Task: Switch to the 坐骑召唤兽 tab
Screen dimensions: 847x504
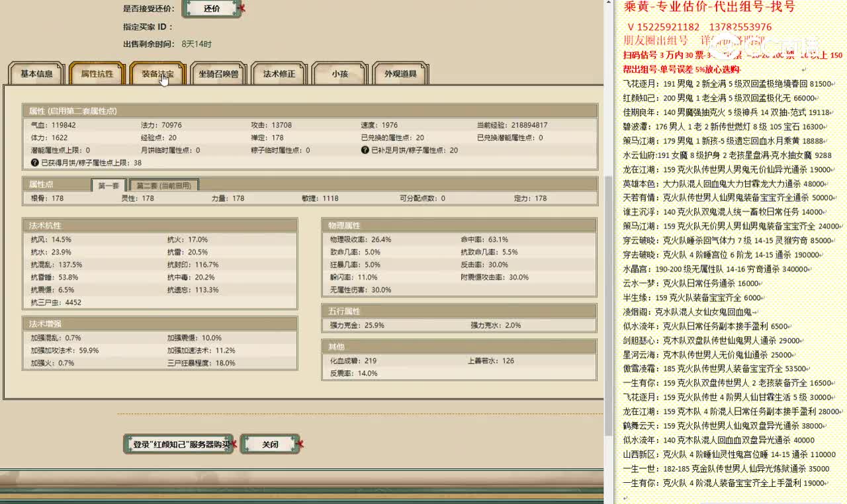Action: [x=218, y=74]
